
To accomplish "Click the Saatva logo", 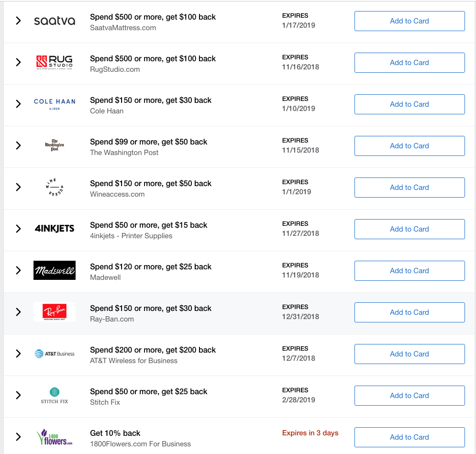I will (55, 21).
